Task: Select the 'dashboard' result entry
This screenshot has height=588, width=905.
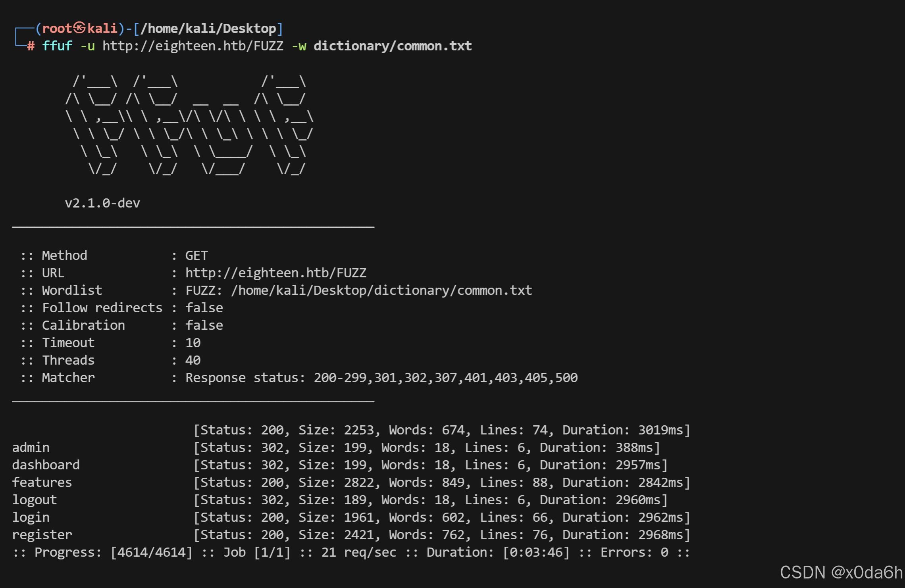Action: pyautogui.click(x=46, y=465)
